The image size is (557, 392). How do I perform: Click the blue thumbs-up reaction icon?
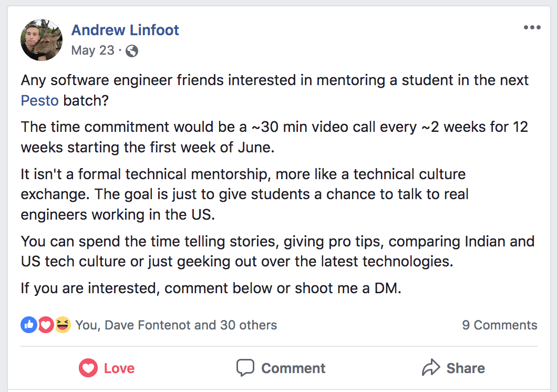(x=29, y=325)
